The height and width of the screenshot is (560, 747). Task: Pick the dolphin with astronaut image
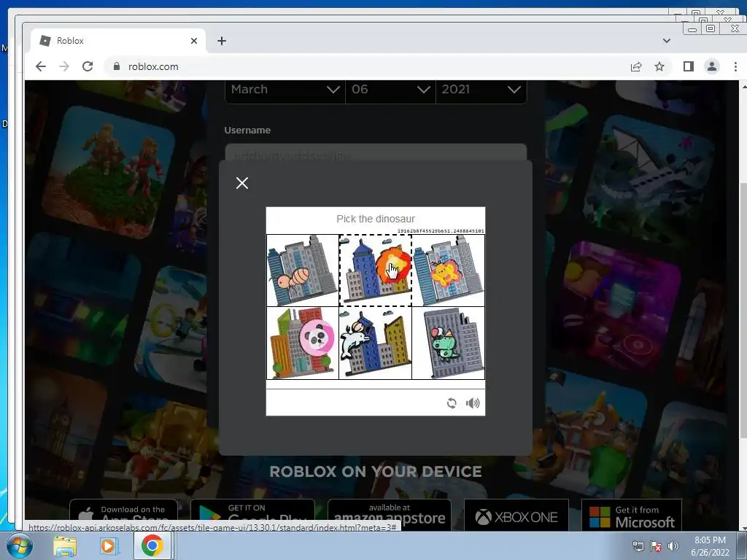click(376, 343)
